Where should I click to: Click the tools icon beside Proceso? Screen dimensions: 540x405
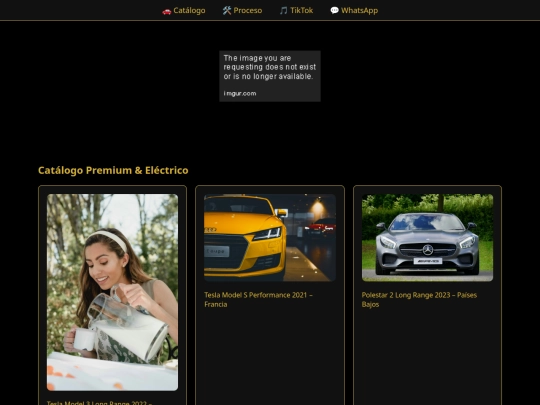(x=227, y=11)
